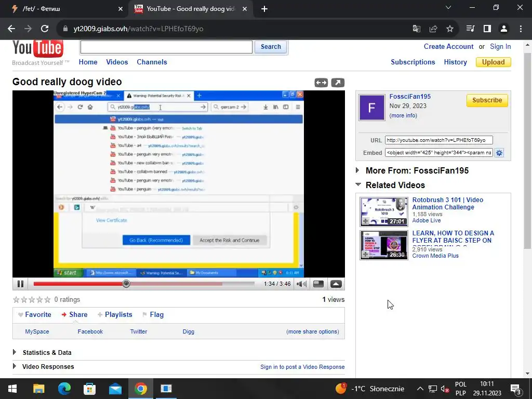
Task: Pop out the video with the diagonal-arrow icon
Action: coord(338,83)
